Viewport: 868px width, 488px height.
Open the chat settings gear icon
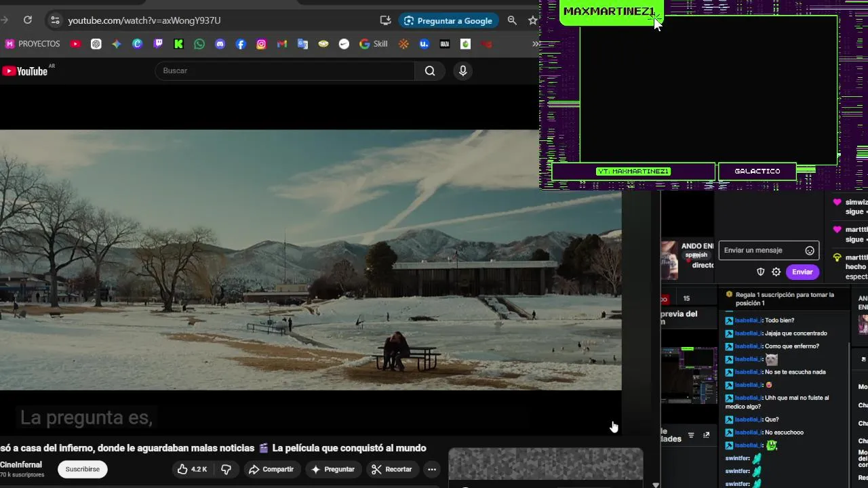click(776, 272)
